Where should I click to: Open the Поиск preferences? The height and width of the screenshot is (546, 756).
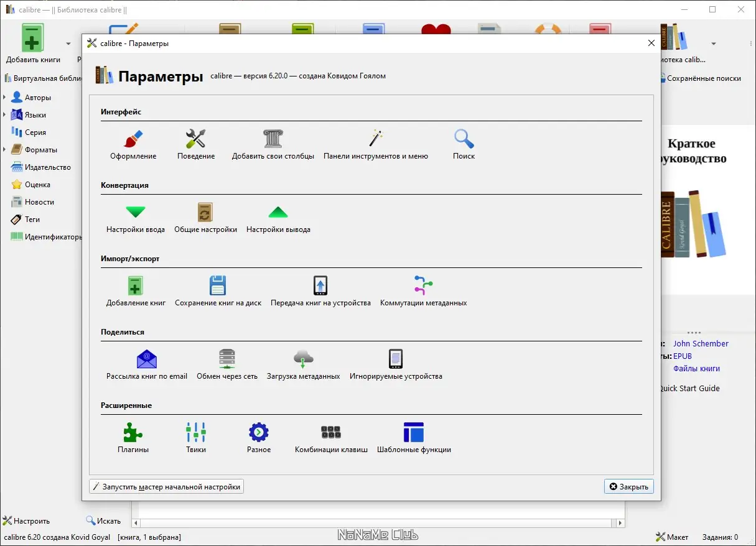[464, 144]
